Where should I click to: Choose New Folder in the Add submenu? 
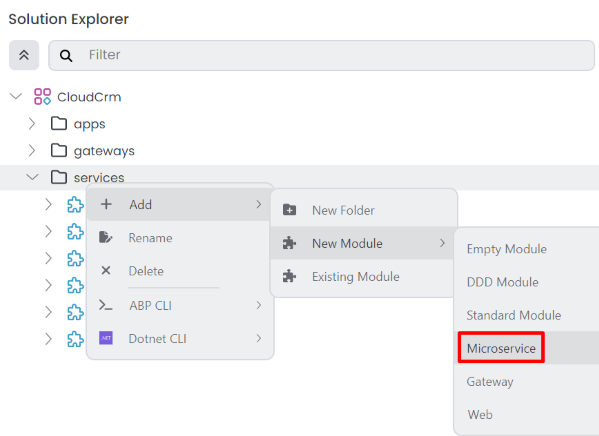(x=364, y=210)
